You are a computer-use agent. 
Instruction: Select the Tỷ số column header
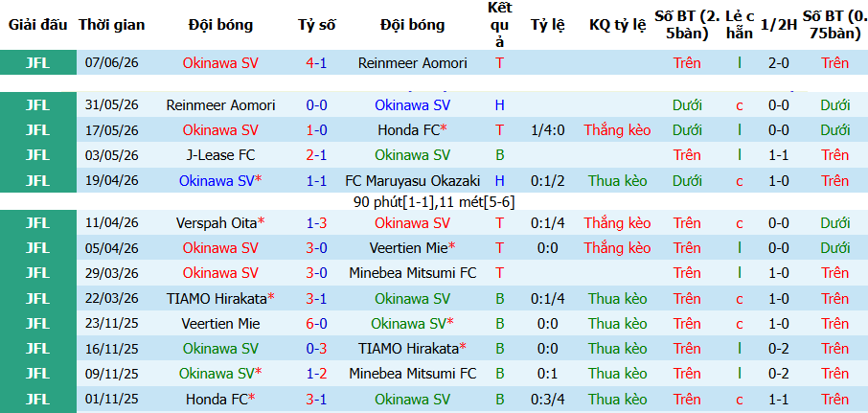[x=316, y=25]
